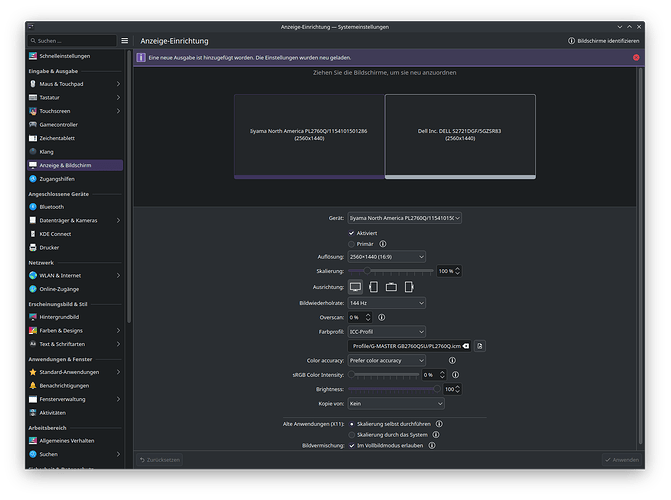This screenshot has width=671, height=500.
Task: Show info about Skalierung durch das System
Action: pyautogui.click(x=436, y=435)
